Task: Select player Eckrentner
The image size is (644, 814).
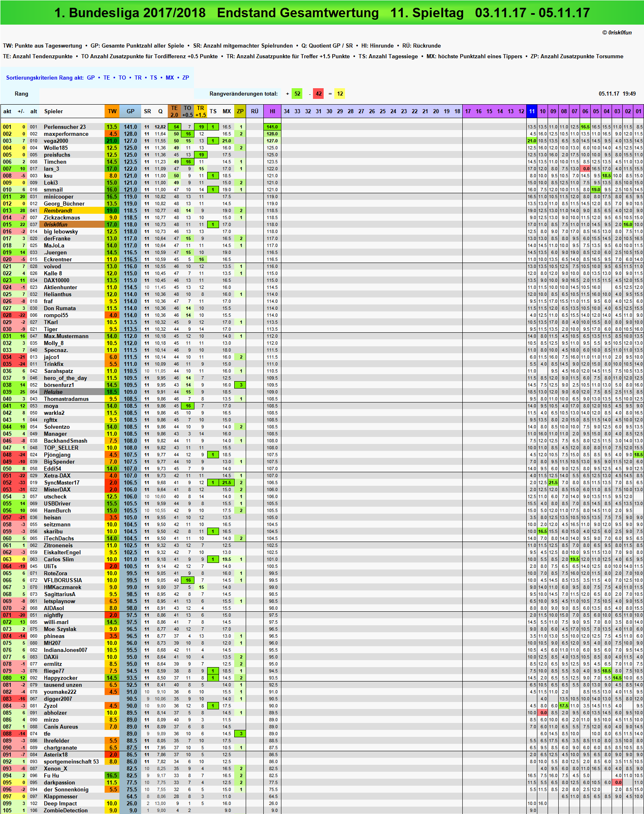Action: pos(57,259)
